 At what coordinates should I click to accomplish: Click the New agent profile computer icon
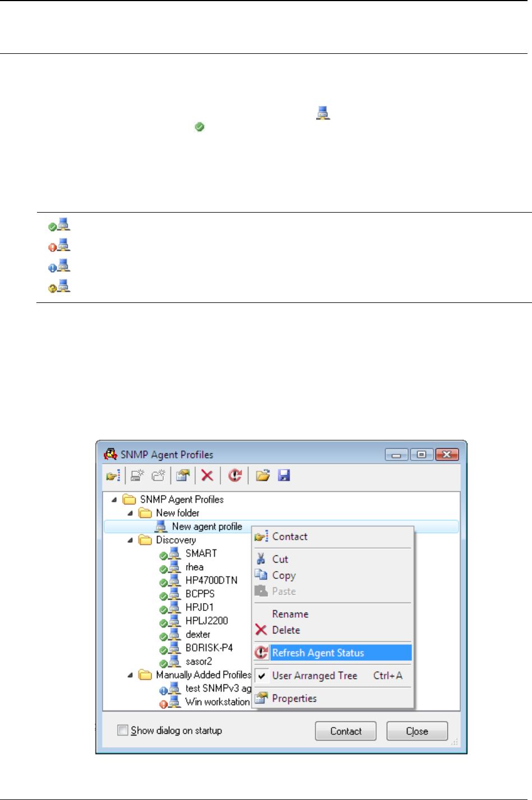pyautogui.click(x=161, y=526)
